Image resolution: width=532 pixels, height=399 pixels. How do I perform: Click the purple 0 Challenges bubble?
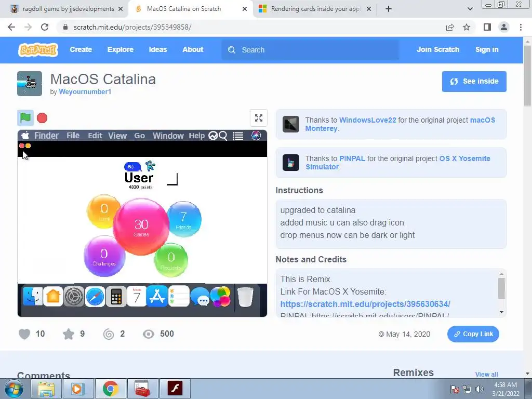(104, 257)
